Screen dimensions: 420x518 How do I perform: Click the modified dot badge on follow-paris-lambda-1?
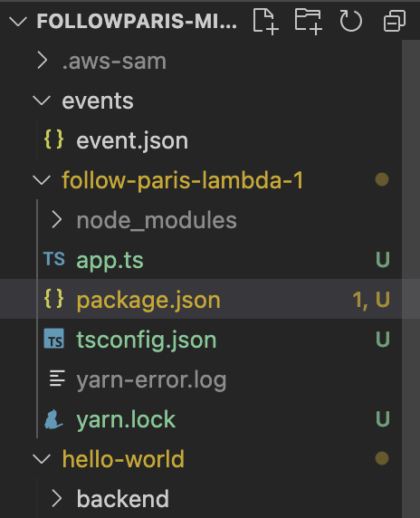(382, 179)
